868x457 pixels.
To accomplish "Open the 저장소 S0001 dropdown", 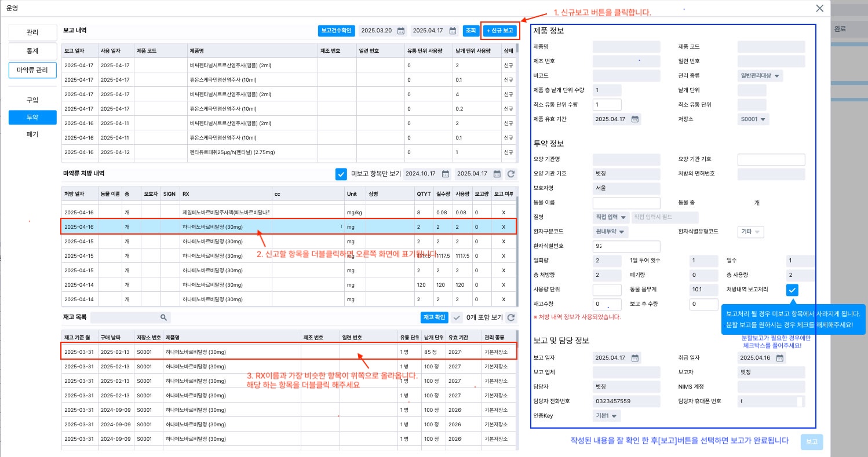I will [x=753, y=119].
